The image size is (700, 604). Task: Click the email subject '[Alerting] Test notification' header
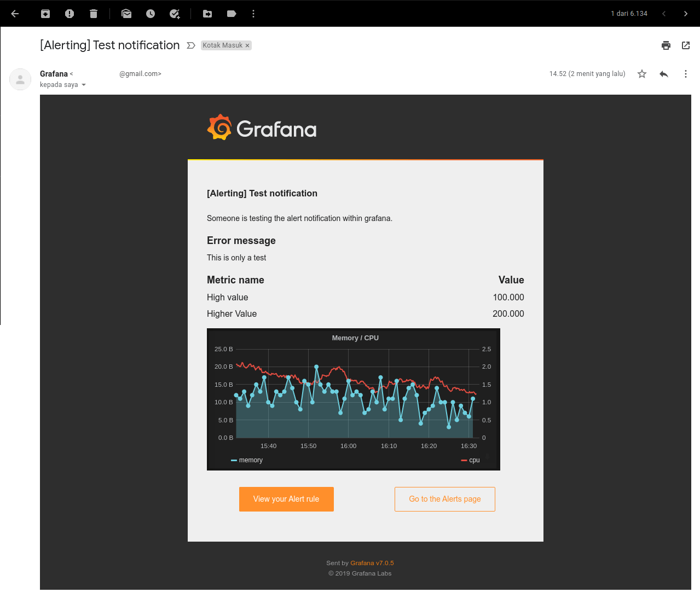coord(109,45)
